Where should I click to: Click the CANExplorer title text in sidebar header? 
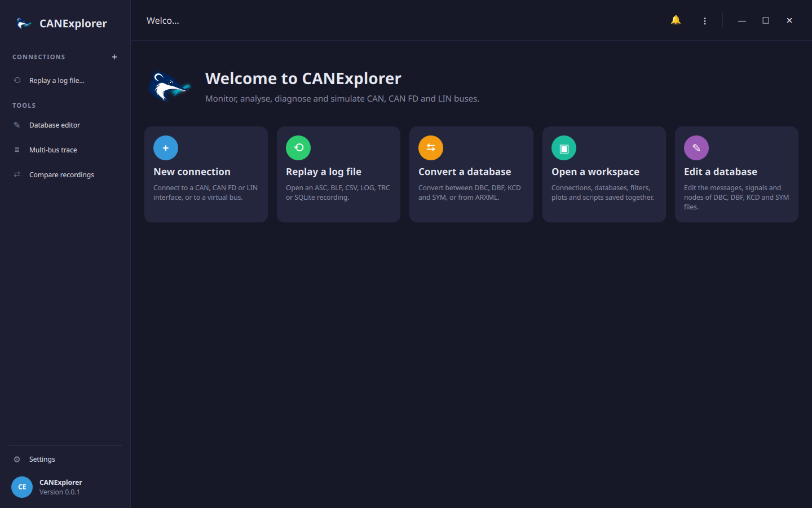[73, 24]
